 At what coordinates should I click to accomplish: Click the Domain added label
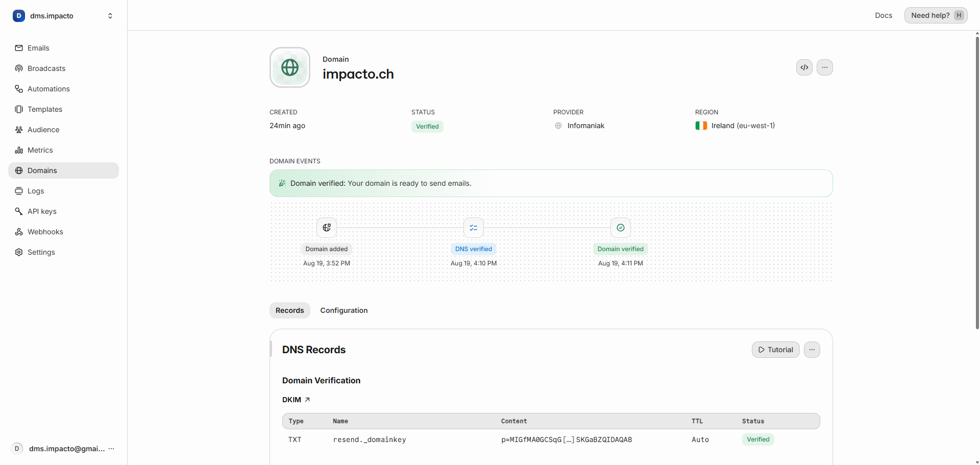[327, 249]
